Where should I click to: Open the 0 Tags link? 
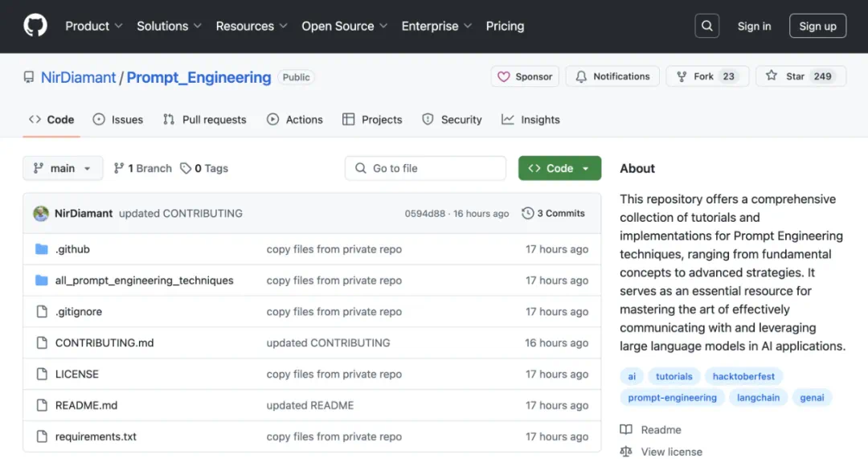pos(204,168)
